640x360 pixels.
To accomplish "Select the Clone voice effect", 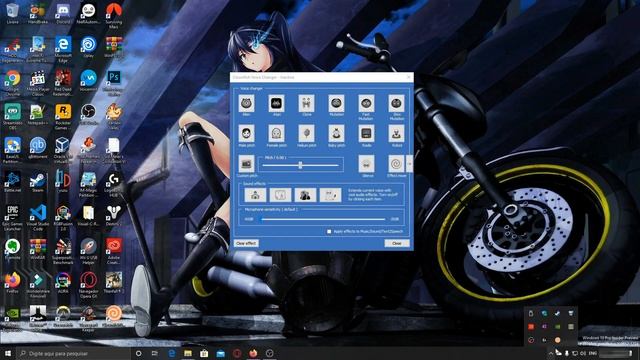I will tap(306, 103).
